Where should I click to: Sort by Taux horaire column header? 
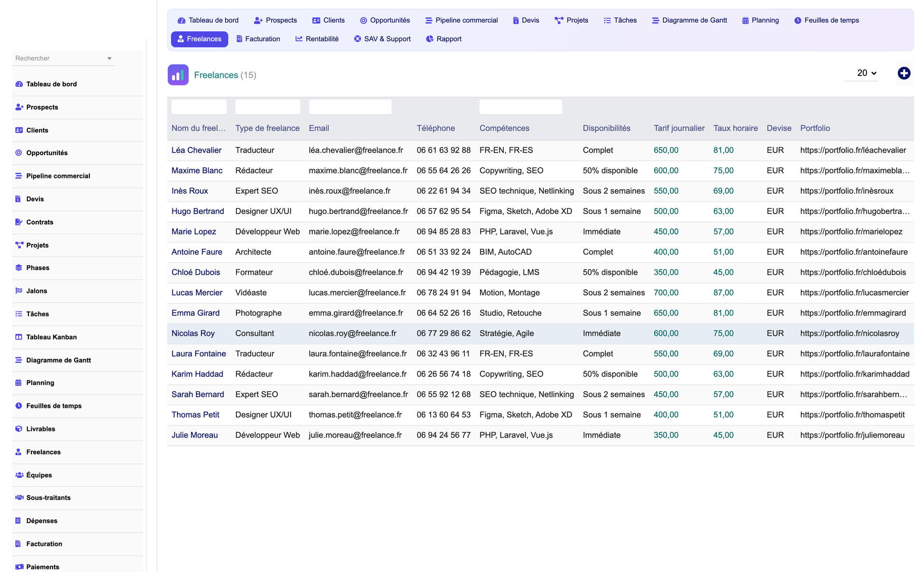[735, 128]
